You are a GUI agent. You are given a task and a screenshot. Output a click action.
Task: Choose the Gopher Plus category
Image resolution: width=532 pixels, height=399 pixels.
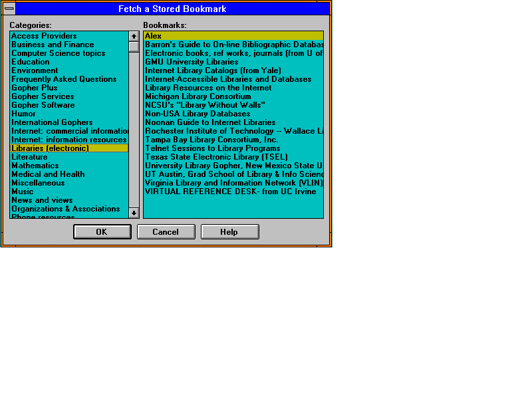tap(69, 88)
